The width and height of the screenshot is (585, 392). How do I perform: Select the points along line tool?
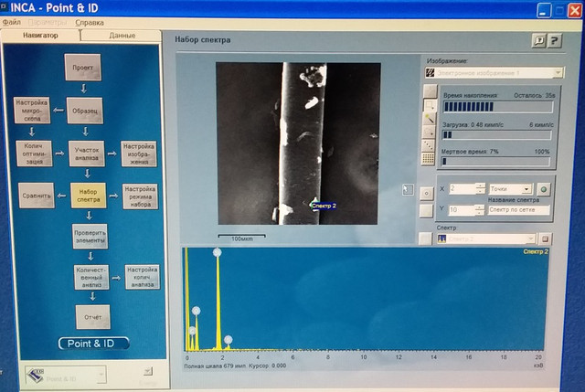(429, 145)
